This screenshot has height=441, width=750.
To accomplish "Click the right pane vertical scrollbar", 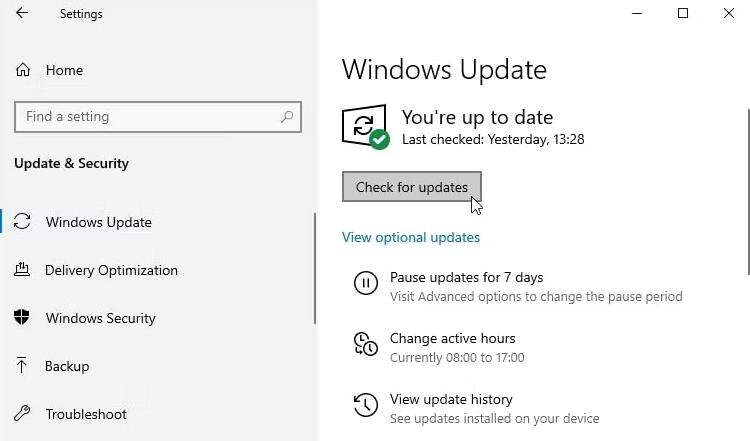I will coord(748,192).
